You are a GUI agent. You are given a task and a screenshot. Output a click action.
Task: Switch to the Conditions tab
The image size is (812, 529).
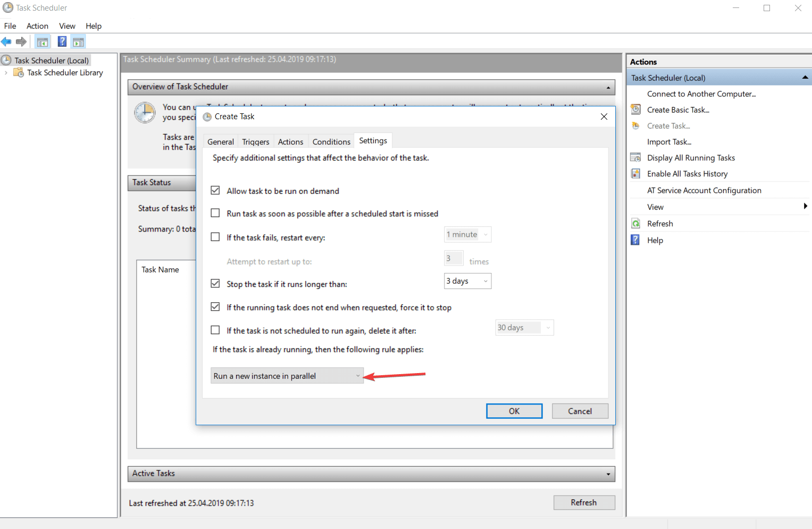click(331, 142)
